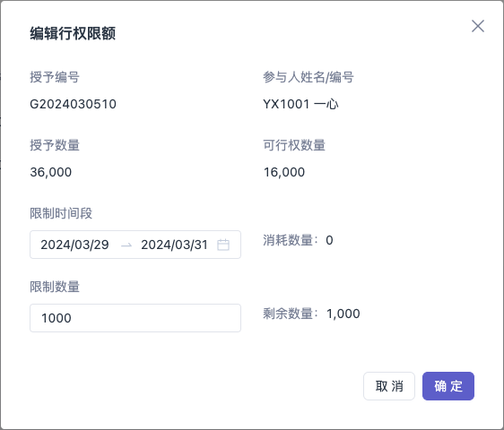Image resolution: width=504 pixels, height=430 pixels.
Task: Click the 取消 button
Action: pyautogui.click(x=389, y=386)
